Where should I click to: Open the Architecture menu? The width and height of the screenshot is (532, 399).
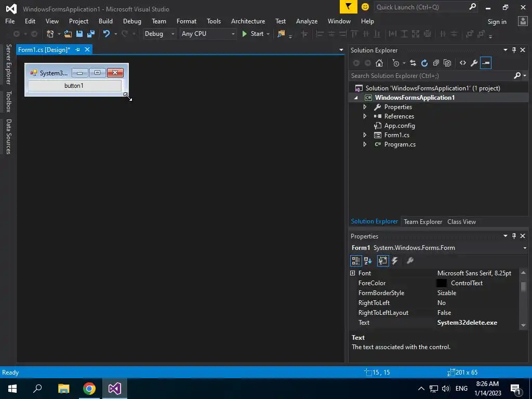tap(248, 21)
